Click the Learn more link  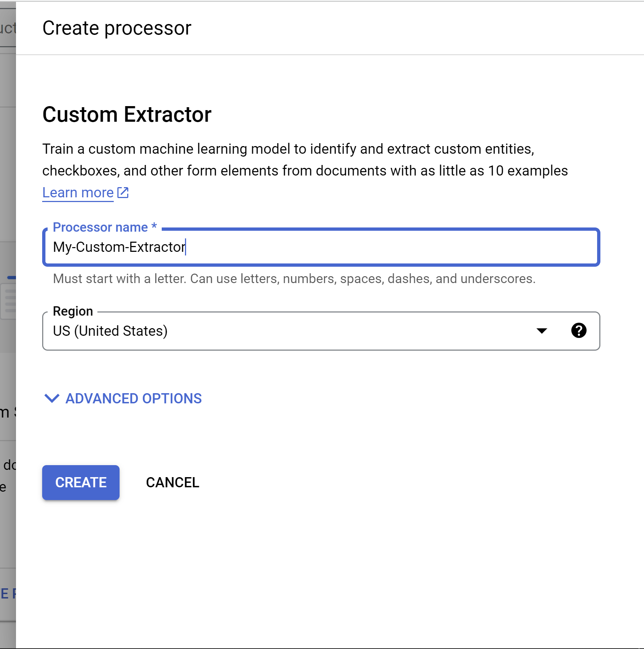78,193
